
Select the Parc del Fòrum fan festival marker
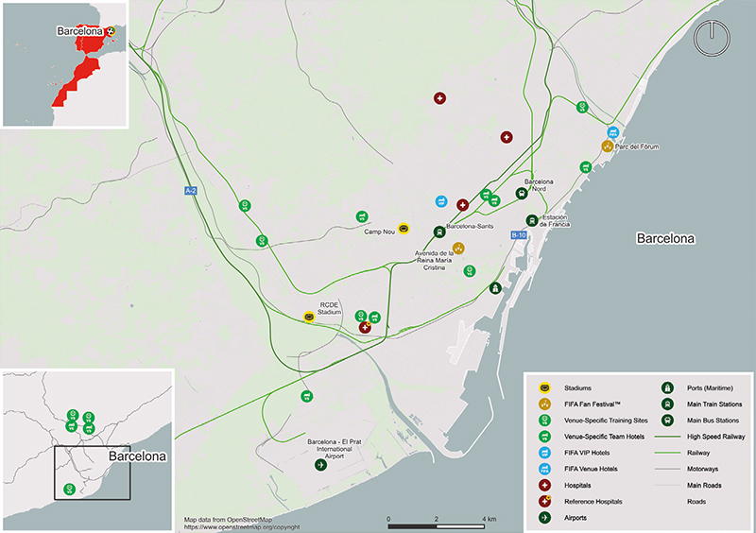[x=608, y=146]
